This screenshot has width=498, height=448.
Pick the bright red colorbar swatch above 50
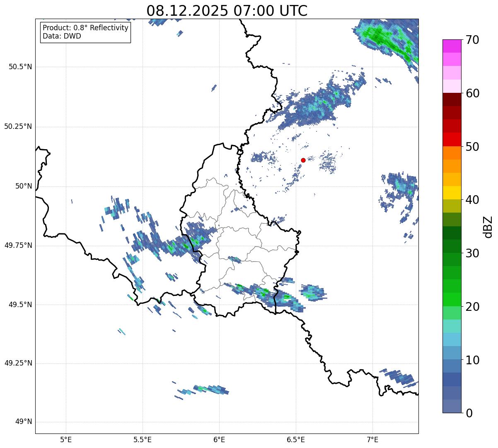[x=452, y=140]
